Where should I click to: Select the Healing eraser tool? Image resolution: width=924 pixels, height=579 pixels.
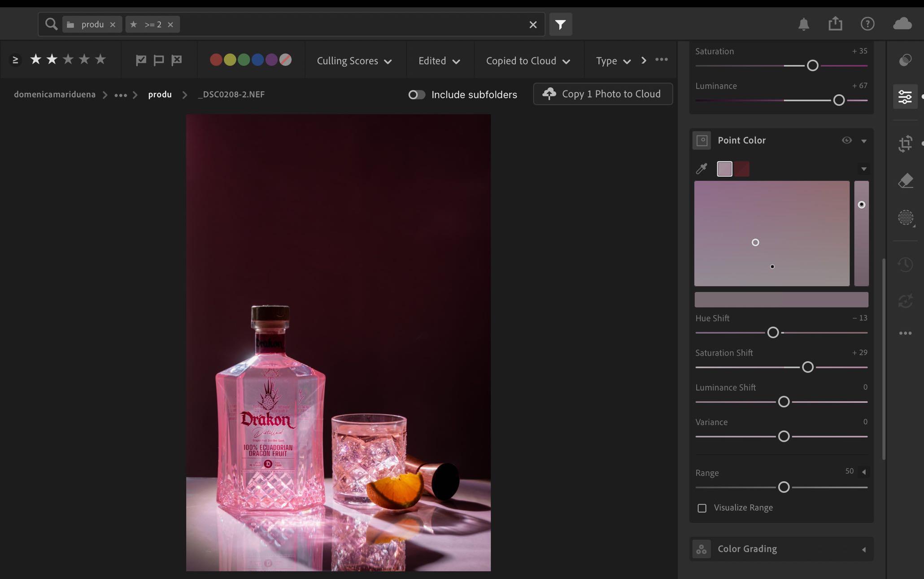[905, 181]
